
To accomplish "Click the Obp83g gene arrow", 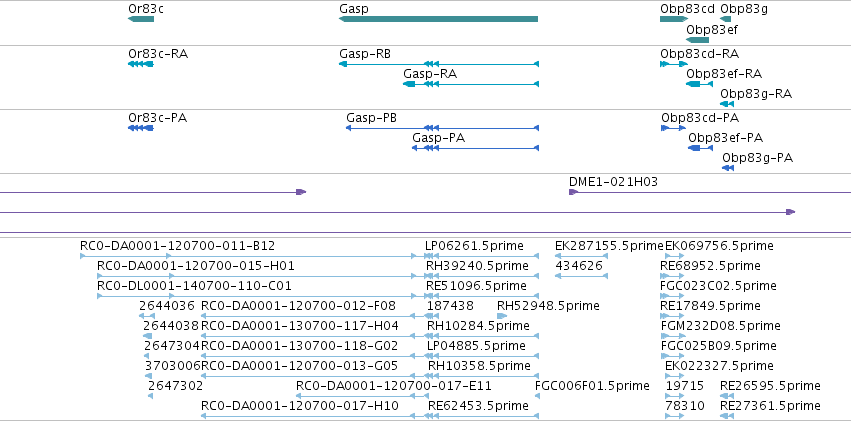I will 726,19.
